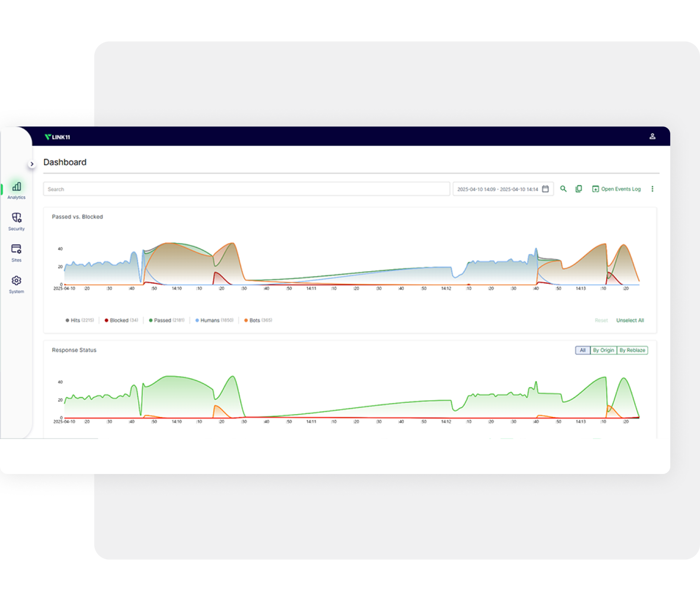Open the three-dot more options menu
The image size is (700, 601).
click(652, 189)
